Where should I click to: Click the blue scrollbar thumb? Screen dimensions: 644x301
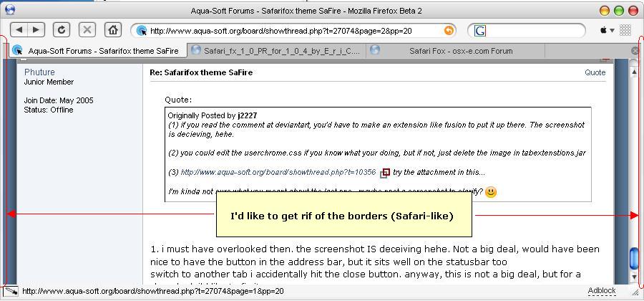[x=634, y=258]
